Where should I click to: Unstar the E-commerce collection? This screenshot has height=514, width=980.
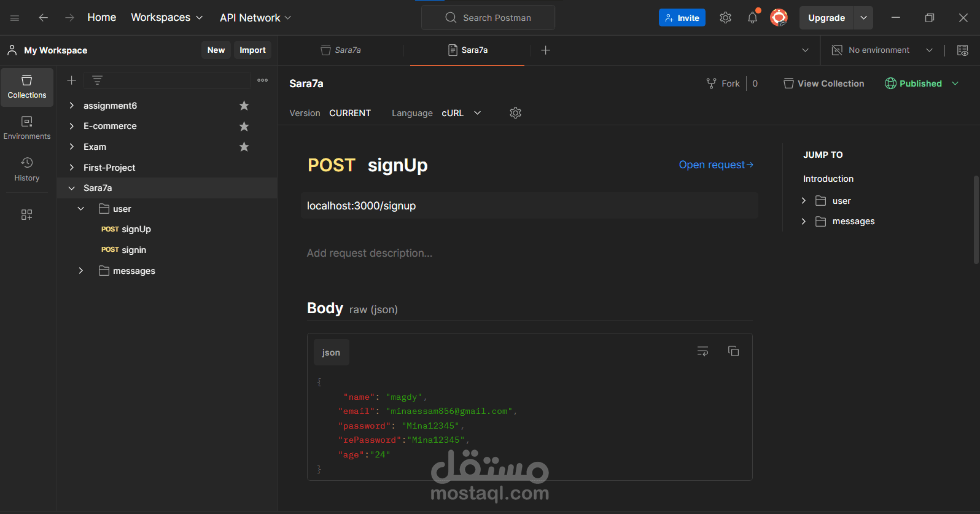tap(244, 126)
